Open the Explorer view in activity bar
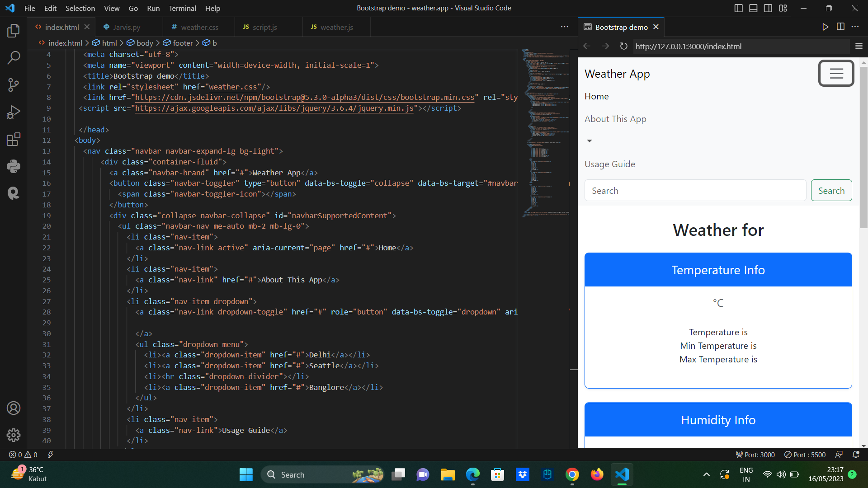The height and width of the screenshot is (488, 868). coord(14,31)
